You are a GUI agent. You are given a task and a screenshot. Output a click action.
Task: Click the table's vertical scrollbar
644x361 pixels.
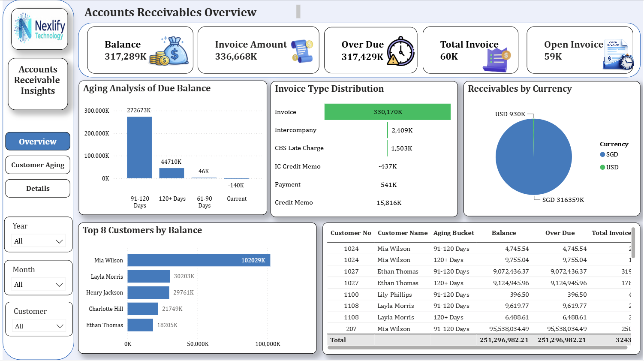tap(633, 243)
